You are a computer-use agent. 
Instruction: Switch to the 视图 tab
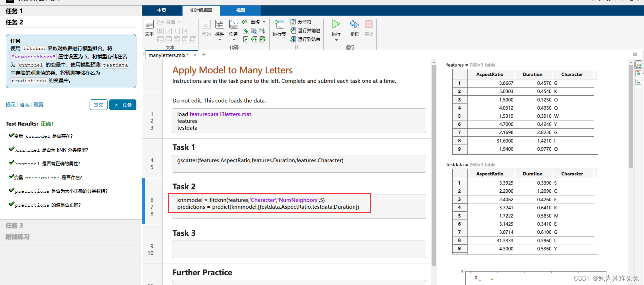241,11
